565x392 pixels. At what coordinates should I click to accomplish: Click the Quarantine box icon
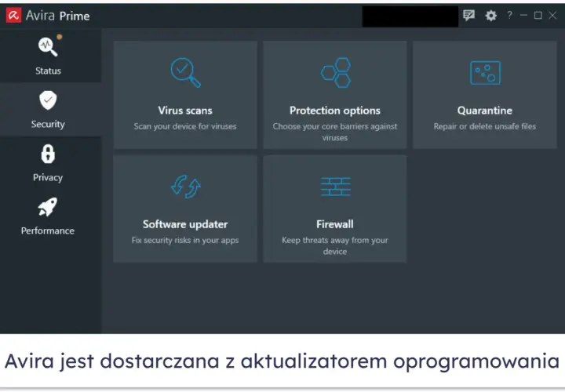pyautogui.click(x=485, y=73)
